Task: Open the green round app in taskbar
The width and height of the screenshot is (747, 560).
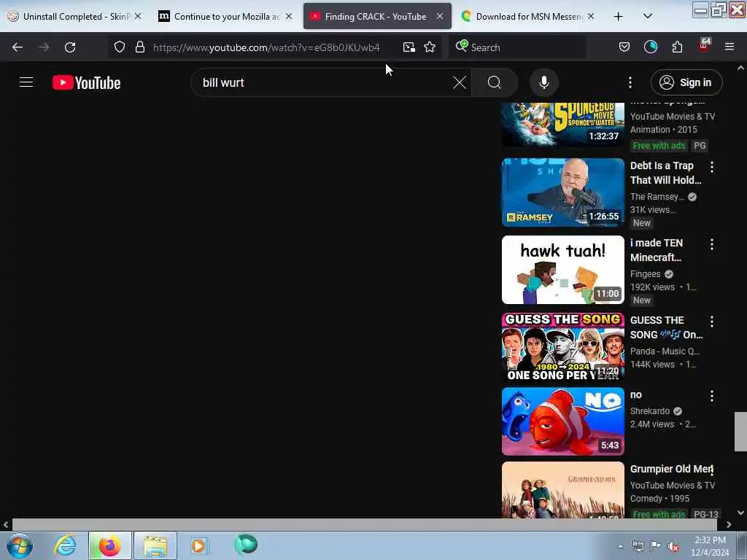Action: point(246,545)
